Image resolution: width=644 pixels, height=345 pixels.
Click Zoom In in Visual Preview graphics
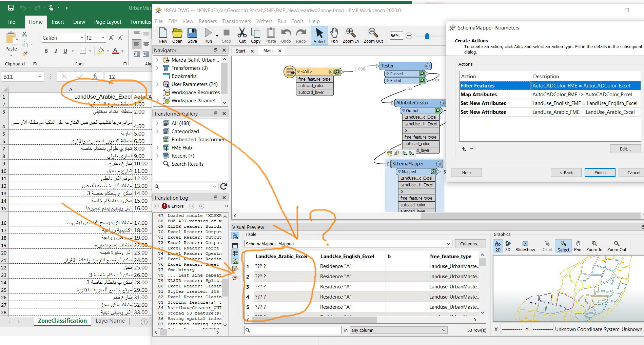coord(594,246)
